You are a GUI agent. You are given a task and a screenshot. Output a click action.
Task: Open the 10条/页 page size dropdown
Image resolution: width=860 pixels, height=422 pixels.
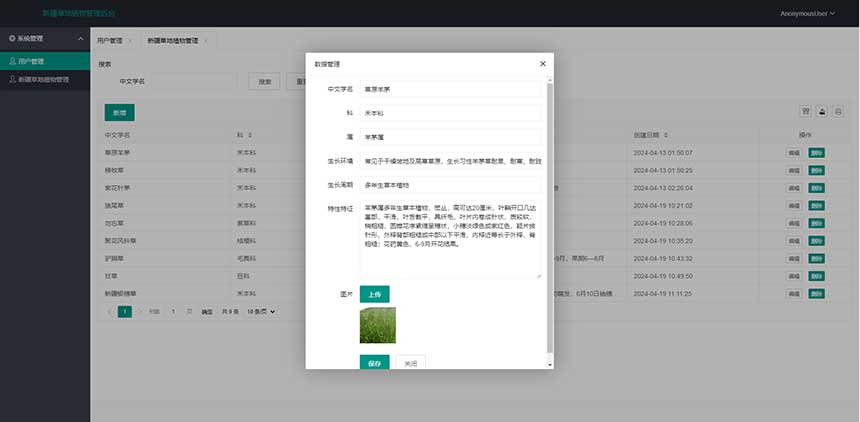tap(258, 312)
